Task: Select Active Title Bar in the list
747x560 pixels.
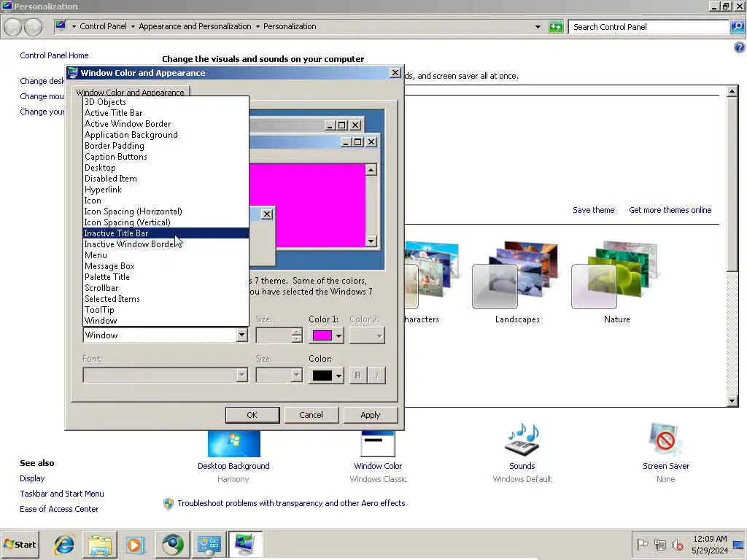Action: click(x=166, y=113)
